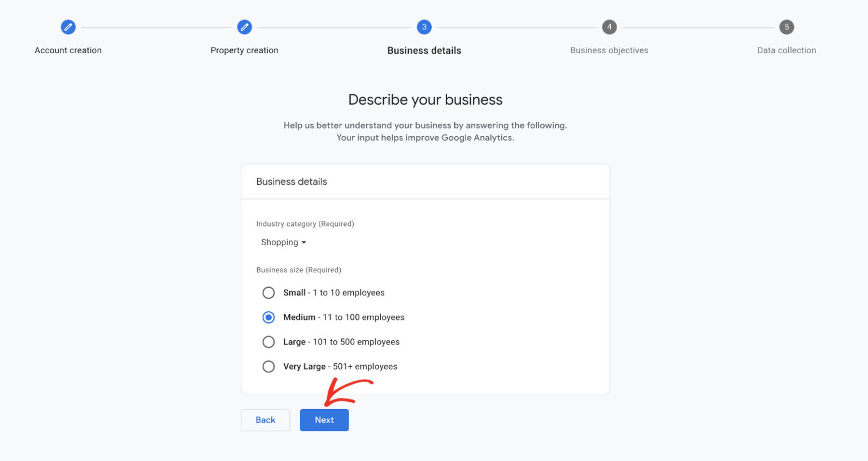
Task: Select Large - 101 to 500 employees
Action: pyautogui.click(x=268, y=342)
